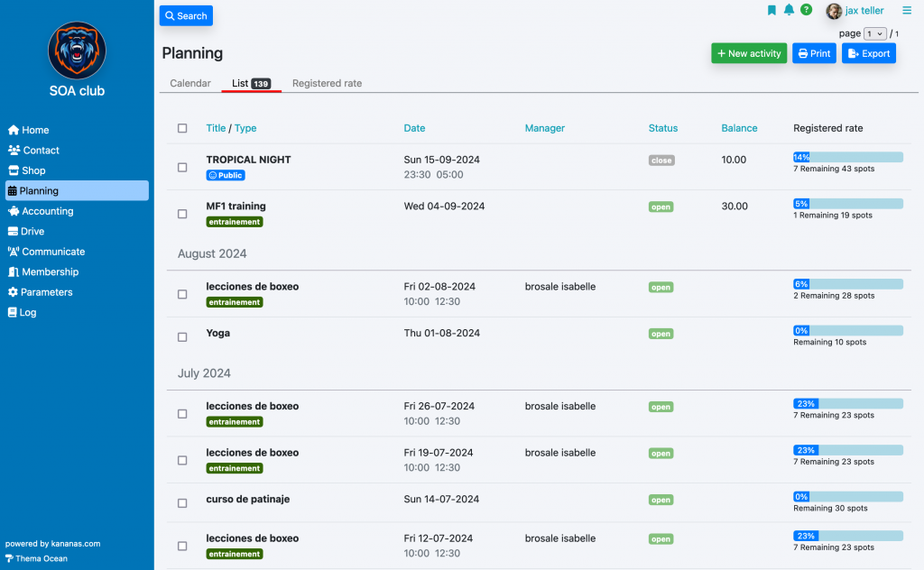Open jax teller user menu
This screenshot has width=924, height=570.
pos(856,11)
